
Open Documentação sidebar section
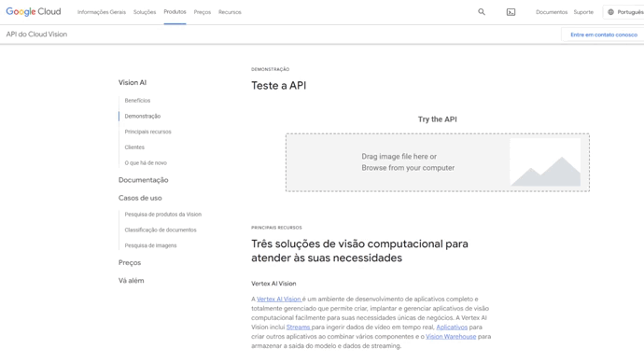coord(144,180)
